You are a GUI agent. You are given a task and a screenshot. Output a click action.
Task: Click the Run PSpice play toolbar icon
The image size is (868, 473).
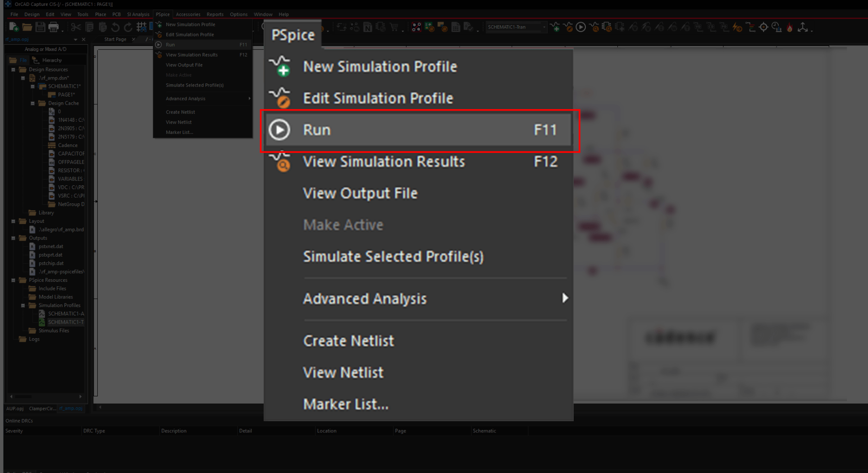pos(581,28)
